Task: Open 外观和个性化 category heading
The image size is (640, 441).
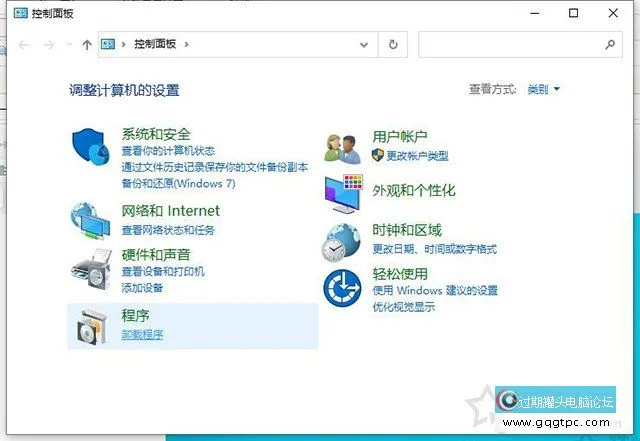Action: pyautogui.click(x=414, y=191)
